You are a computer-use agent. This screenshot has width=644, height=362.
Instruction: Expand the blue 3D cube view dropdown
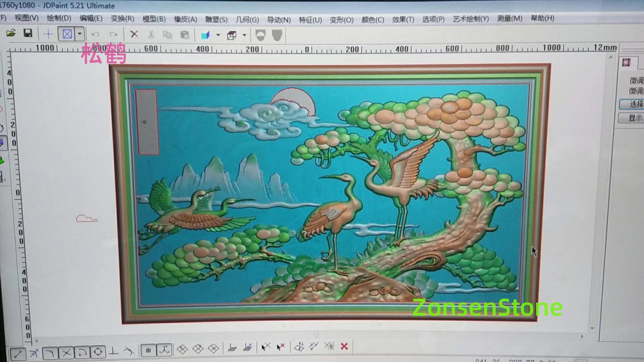tap(218, 35)
